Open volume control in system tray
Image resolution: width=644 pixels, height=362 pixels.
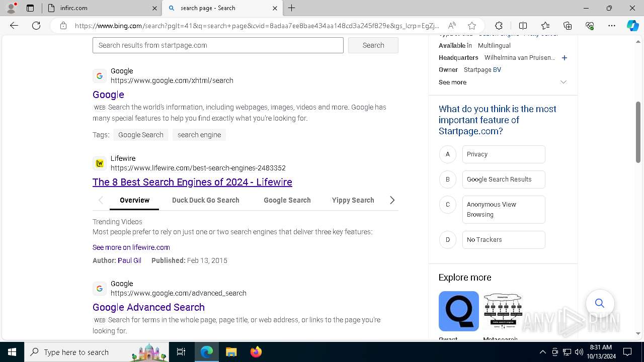[x=579, y=352]
